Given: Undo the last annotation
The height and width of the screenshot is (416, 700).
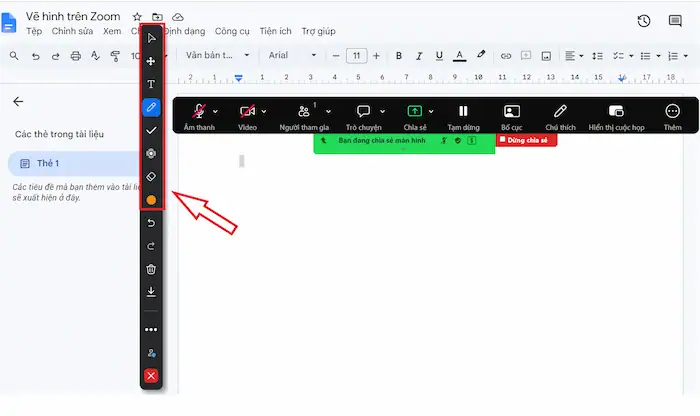Looking at the screenshot, I should pyautogui.click(x=151, y=223).
